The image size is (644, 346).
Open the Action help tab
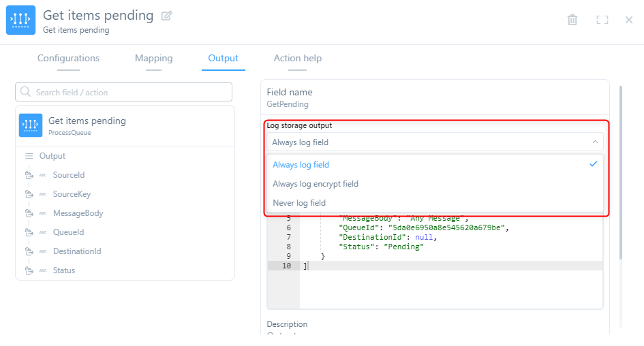coord(297,59)
